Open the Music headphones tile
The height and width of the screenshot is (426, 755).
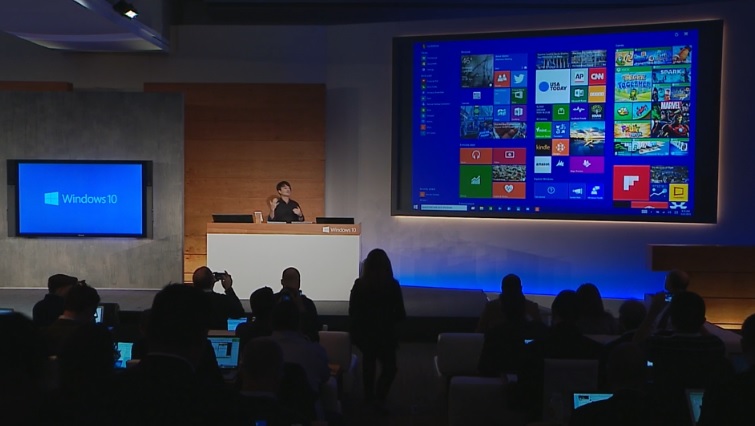[x=476, y=156]
